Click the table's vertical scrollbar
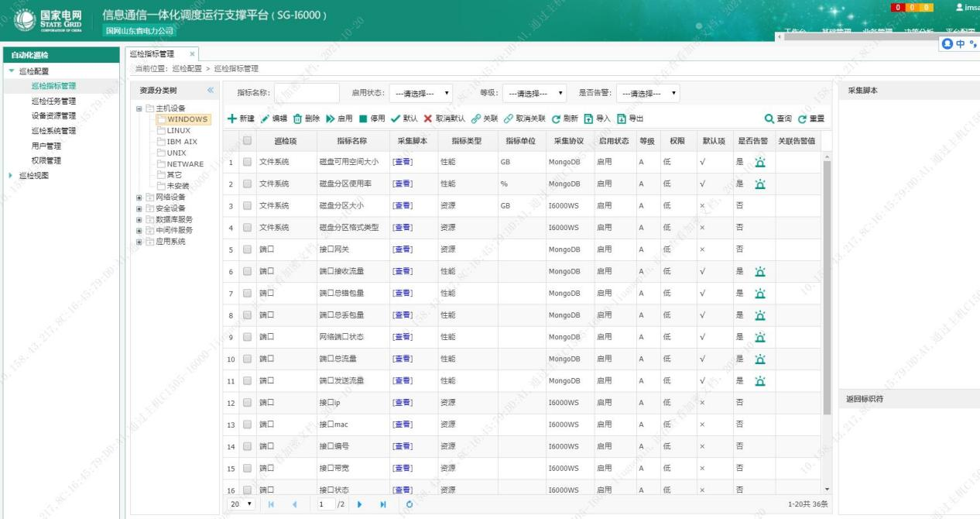 pyautogui.click(x=826, y=287)
